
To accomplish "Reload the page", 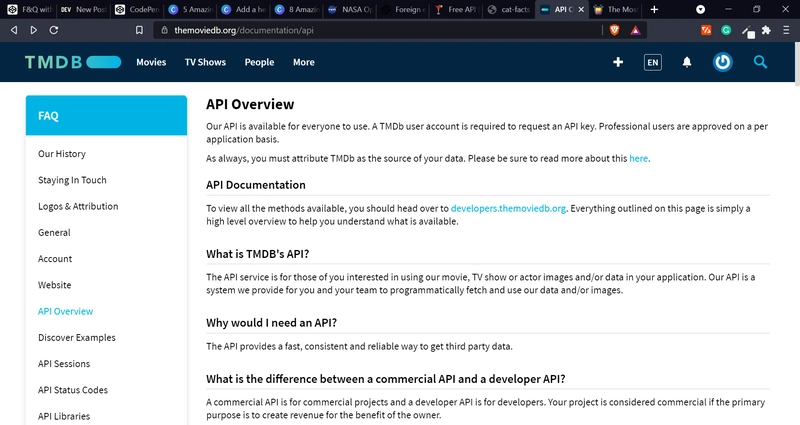I will pos(54,30).
